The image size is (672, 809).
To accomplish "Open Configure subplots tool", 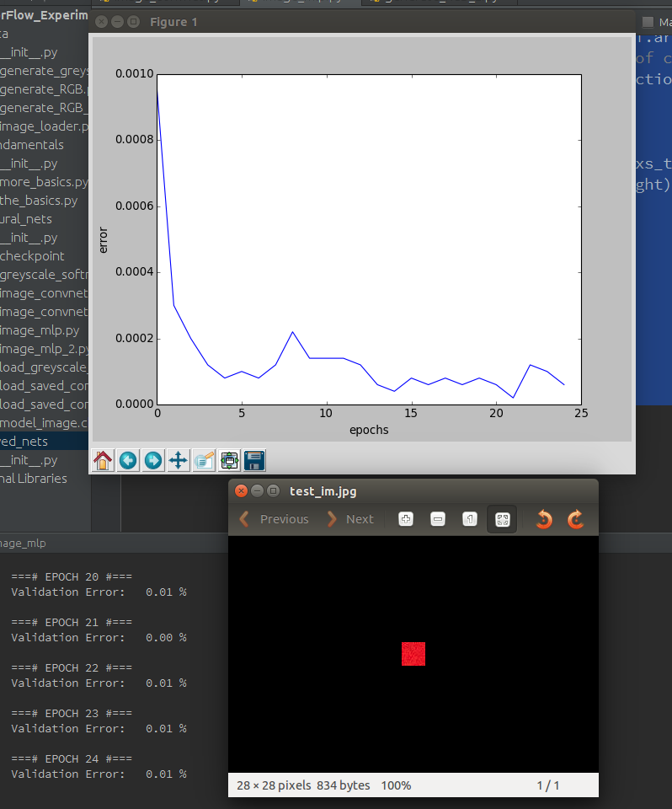I will [x=229, y=460].
